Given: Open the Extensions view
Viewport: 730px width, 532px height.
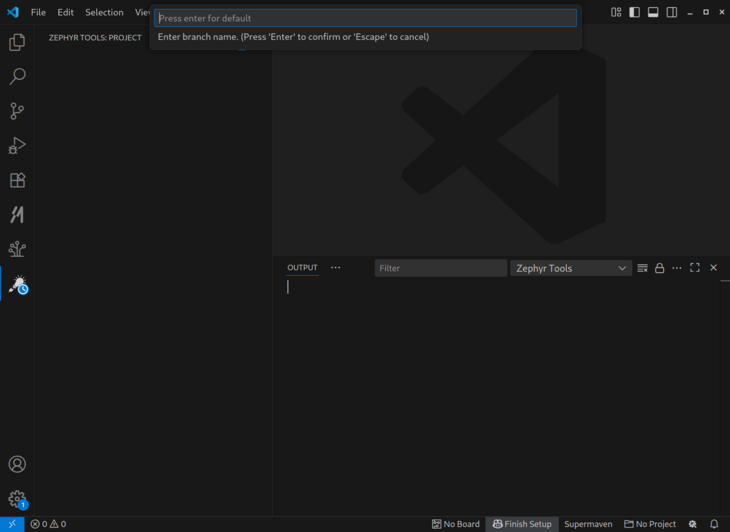Looking at the screenshot, I should [17, 180].
